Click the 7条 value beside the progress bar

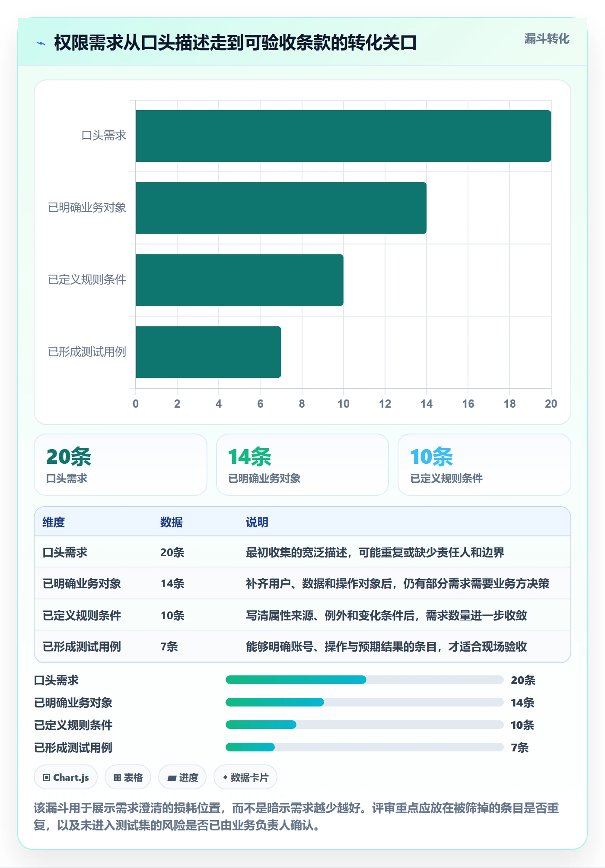pos(520,748)
